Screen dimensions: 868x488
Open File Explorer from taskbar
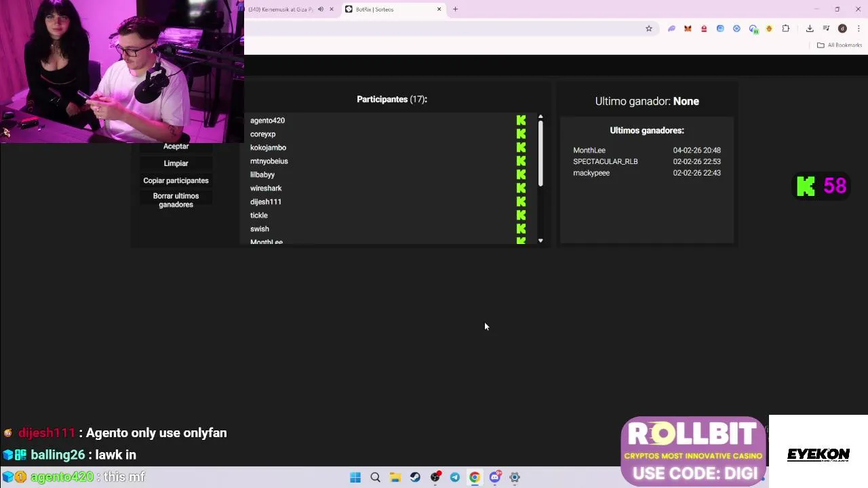[395, 477]
